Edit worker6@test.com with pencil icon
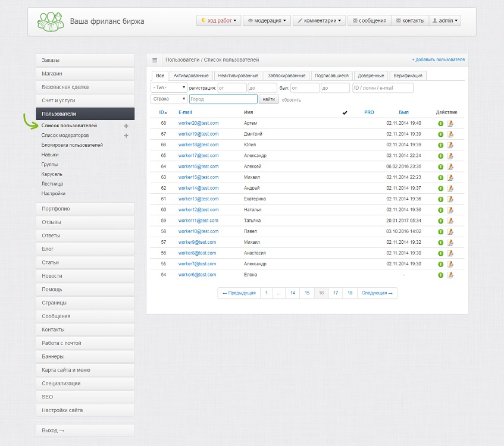Screen dimensions: 504x446 [450, 275]
